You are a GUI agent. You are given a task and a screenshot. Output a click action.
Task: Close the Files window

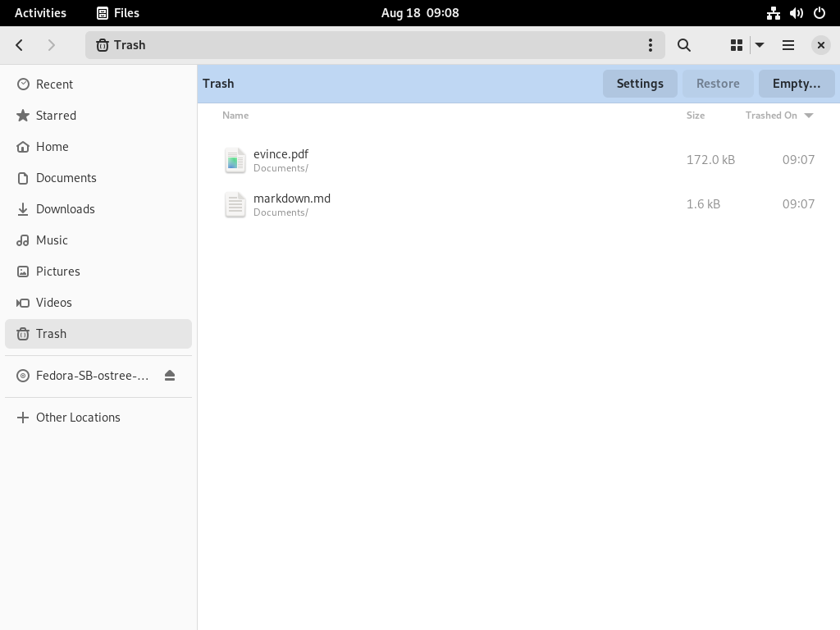(x=820, y=45)
